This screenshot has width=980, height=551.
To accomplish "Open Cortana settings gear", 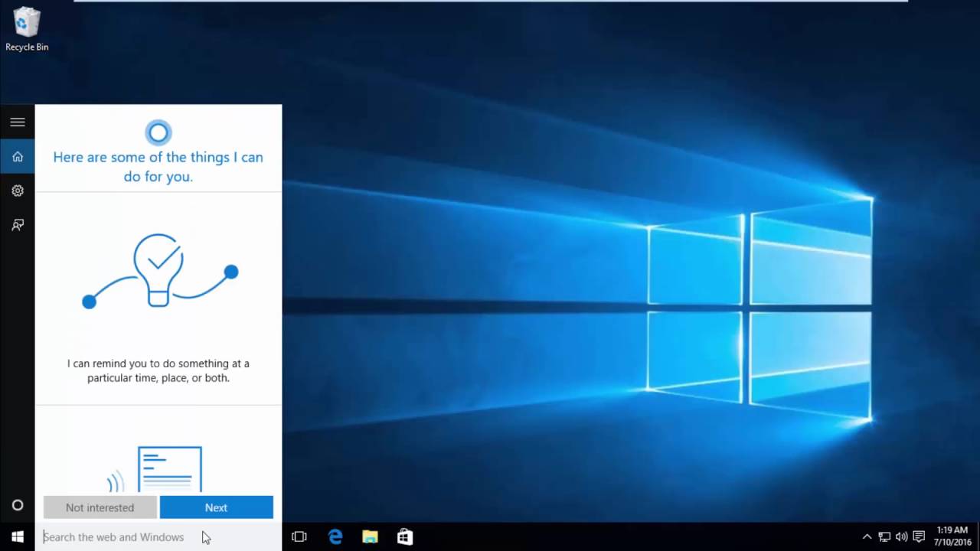I will click(x=18, y=191).
